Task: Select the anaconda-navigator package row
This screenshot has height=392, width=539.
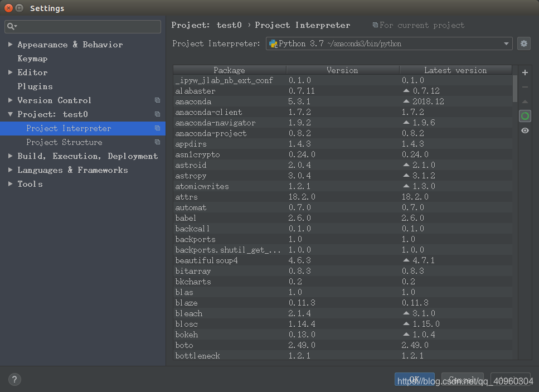Action: 343,123
